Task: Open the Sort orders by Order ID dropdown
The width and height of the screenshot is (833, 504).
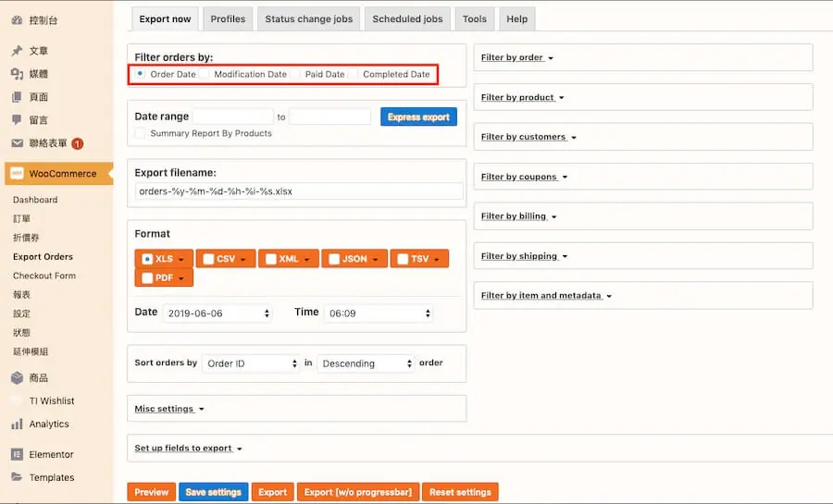Action: (251, 363)
